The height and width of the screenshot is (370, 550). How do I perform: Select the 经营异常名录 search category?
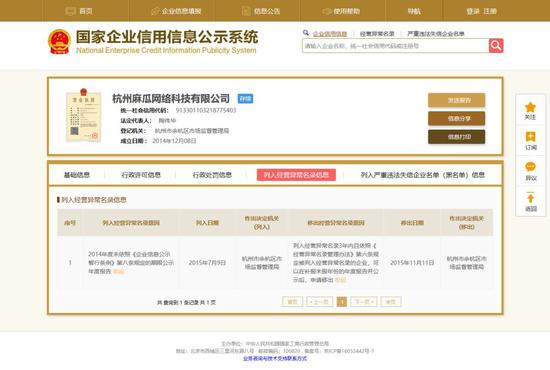click(377, 34)
